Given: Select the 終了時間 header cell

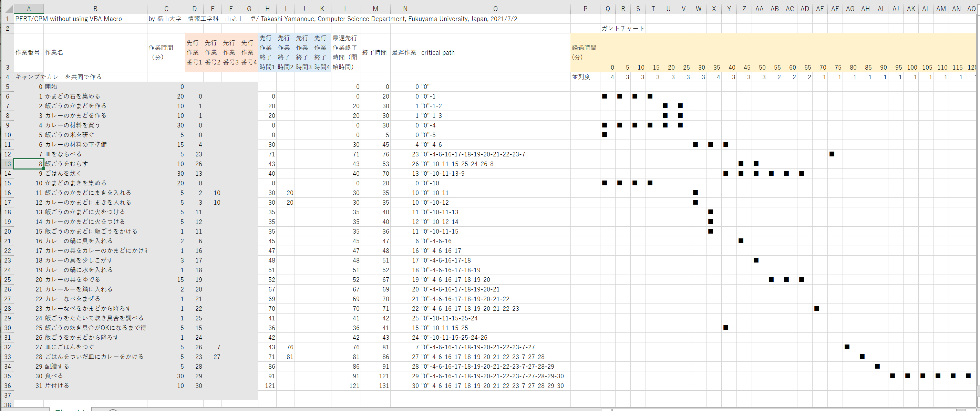Looking at the screenshot, I should point(375,52).
